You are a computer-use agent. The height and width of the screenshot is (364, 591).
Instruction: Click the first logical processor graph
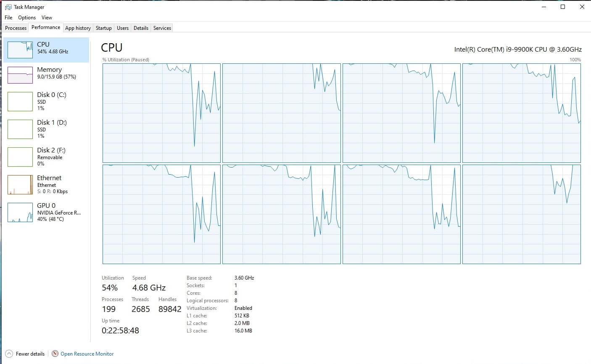(x=161, y=113)
